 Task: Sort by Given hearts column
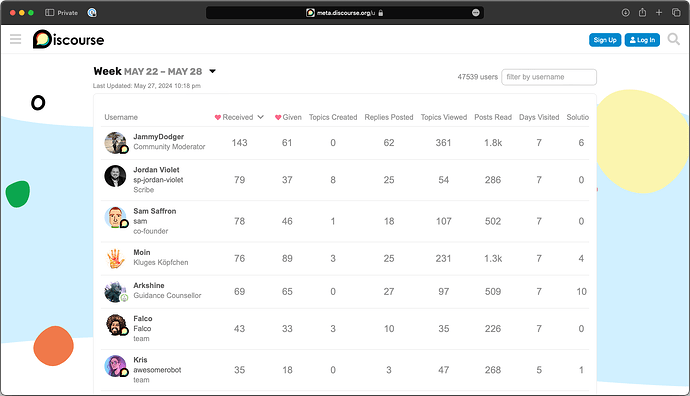pyautogui.click(x=288, y=117)
